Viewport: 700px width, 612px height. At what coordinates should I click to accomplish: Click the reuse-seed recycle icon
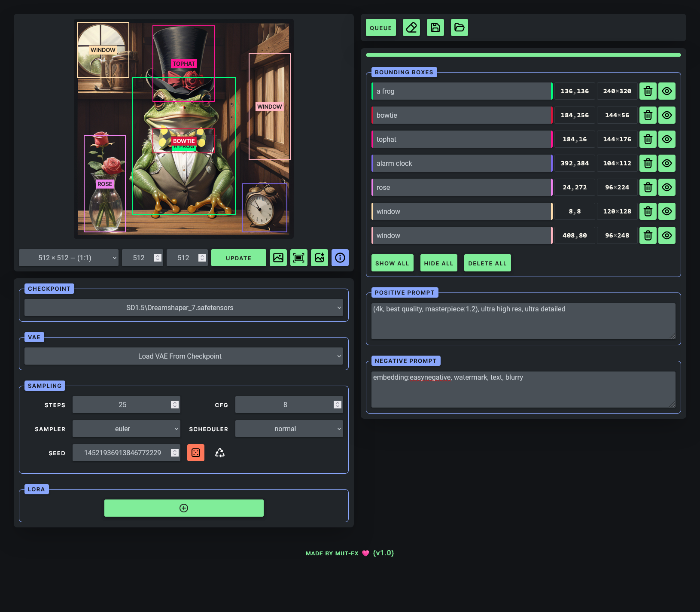click(x=219, y=452)
